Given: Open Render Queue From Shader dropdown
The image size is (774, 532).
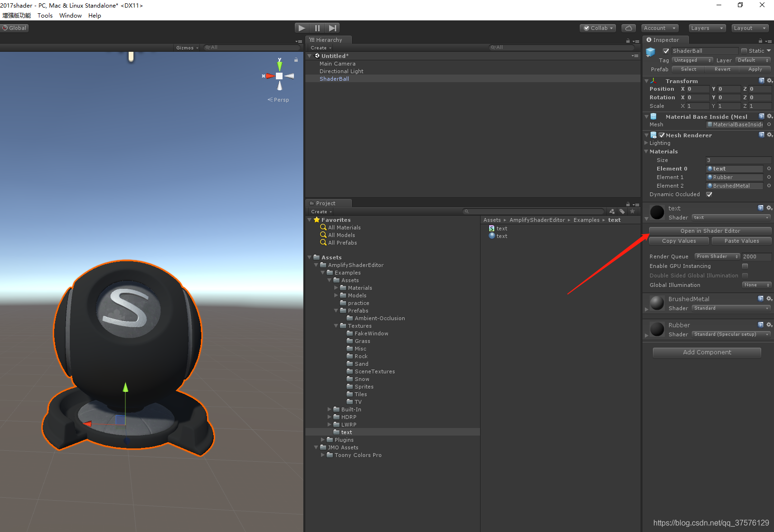Looking at the screenshot, I should [717, 256].
